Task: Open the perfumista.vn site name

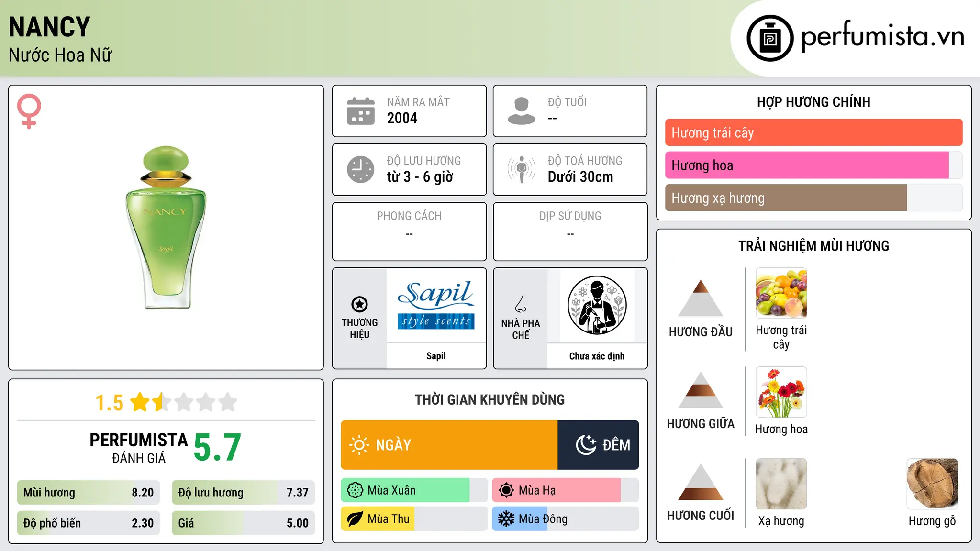Action: click(x=882, y=37)
